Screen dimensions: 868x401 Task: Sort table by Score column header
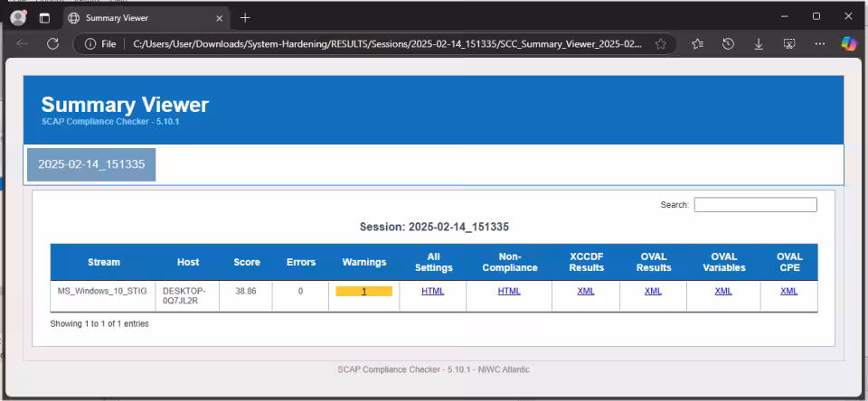pyautogui.click(x=246, y=262)
